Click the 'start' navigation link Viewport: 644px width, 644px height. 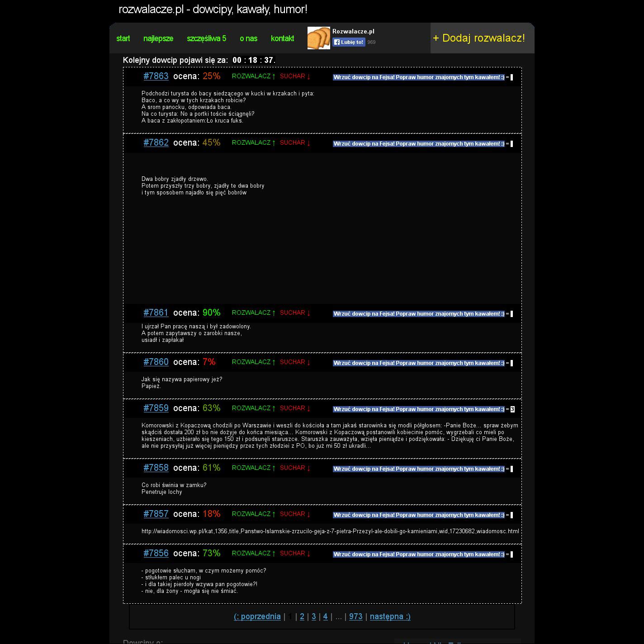tap(123, 38)
